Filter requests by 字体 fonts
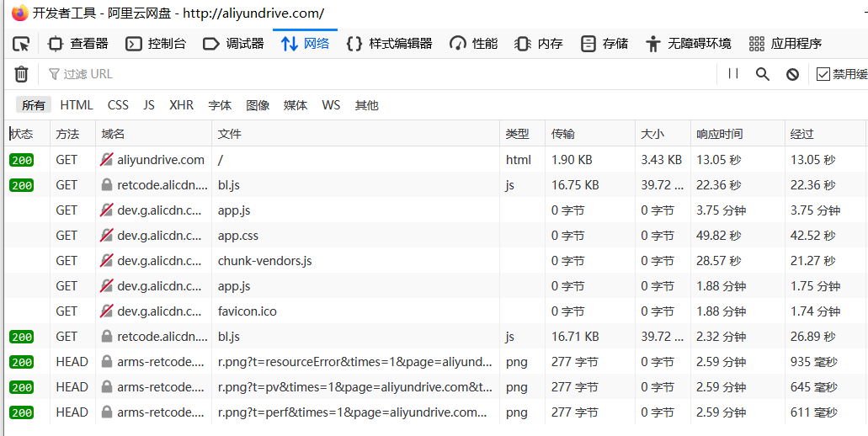The height and width of the screenshot is (436, 868). [220, 105]
